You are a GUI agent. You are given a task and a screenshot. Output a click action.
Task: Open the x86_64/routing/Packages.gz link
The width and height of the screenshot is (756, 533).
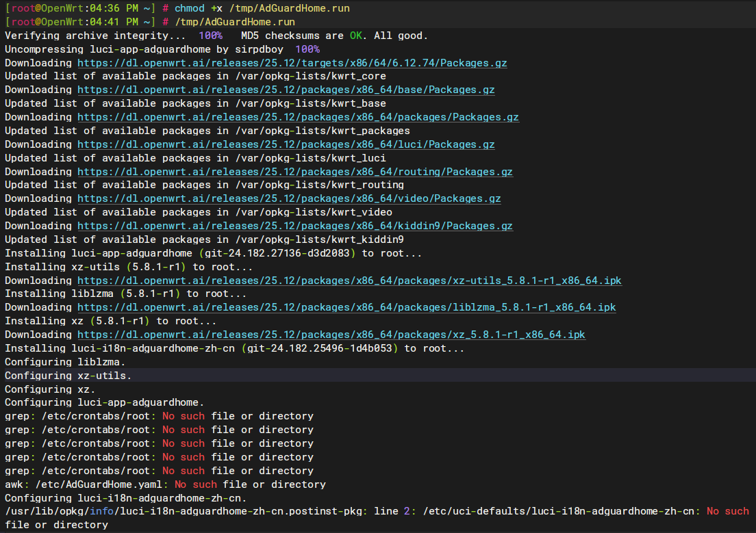click(294, 172)
